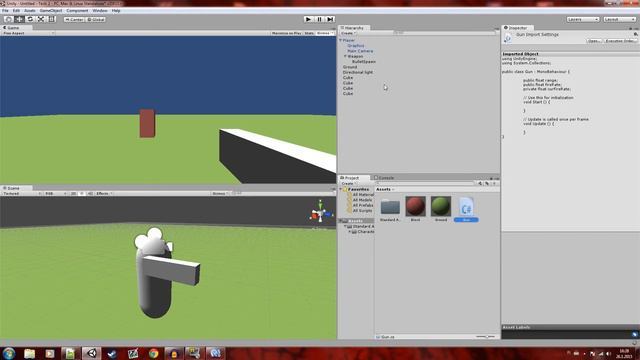Open the Window menu
640x360 pixels.
(x=100, y=11)
